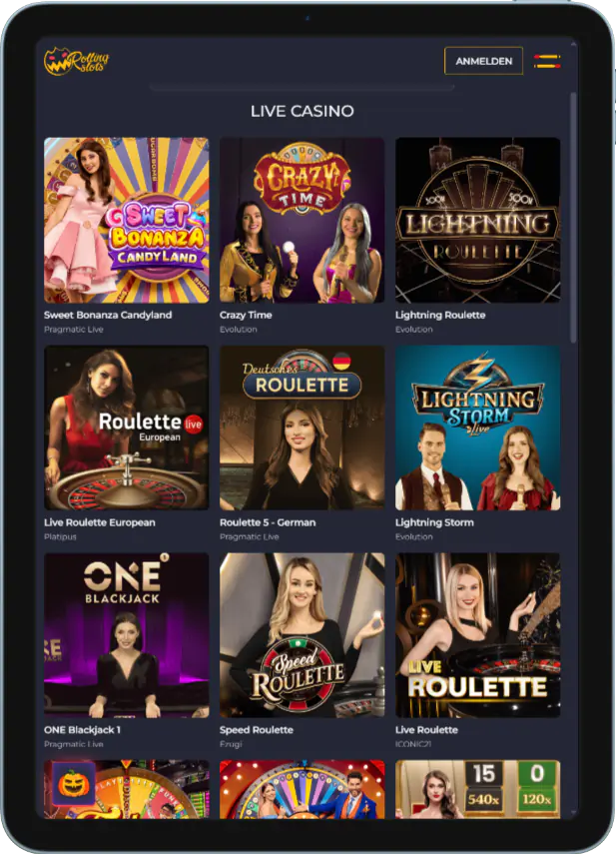Click the page vertical scrollbar
Image resolution: width=616 pixels, height=854 pixels.
click(573, 218)
